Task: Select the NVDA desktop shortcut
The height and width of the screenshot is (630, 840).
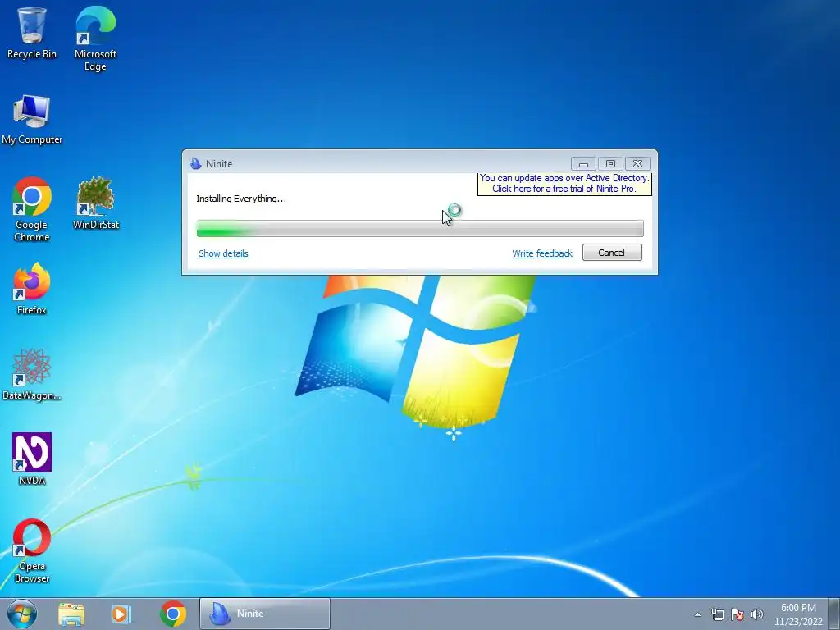Action: (32, 459)
